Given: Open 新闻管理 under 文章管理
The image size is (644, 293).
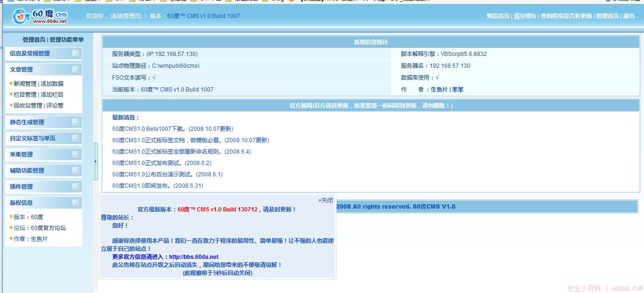Looking at the screenshot, I should click(25, 84).
